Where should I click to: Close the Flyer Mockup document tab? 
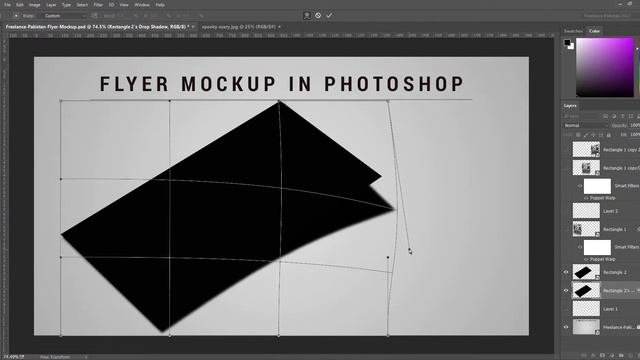[193, 27]
